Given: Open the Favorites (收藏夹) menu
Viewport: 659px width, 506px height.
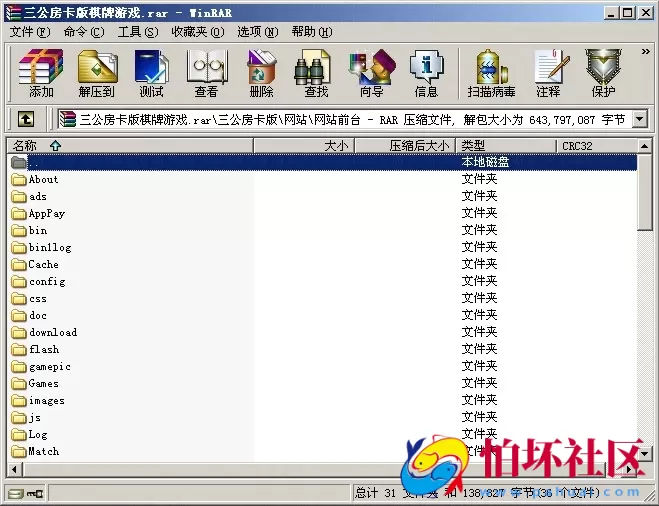Looking at the screenshot, I should coord(198,32).
